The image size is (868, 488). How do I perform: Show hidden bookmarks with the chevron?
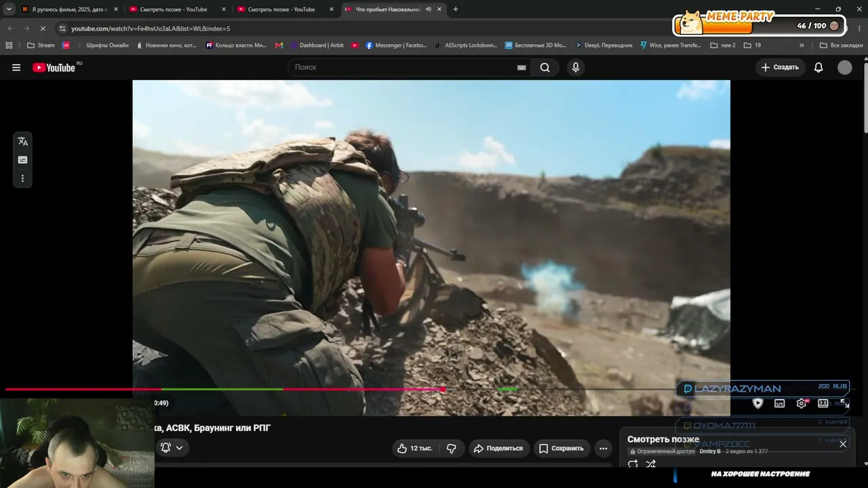point(802,45)
